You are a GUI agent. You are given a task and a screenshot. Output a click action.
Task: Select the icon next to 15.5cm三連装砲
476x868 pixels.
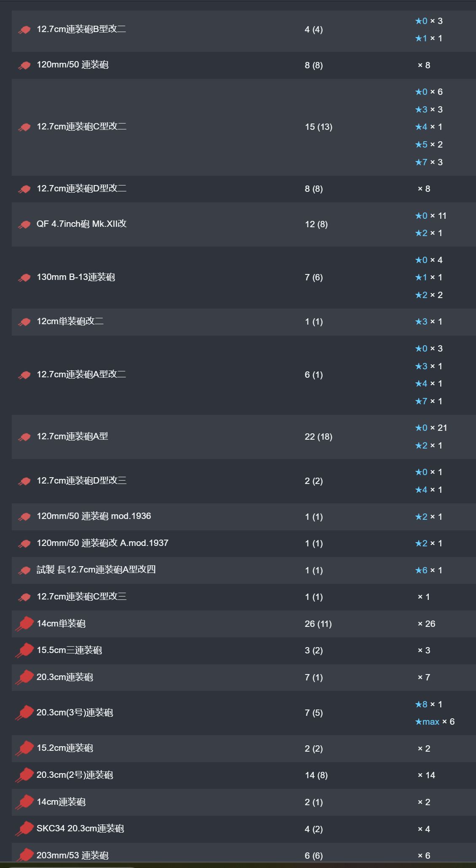(x=24, y=650)
